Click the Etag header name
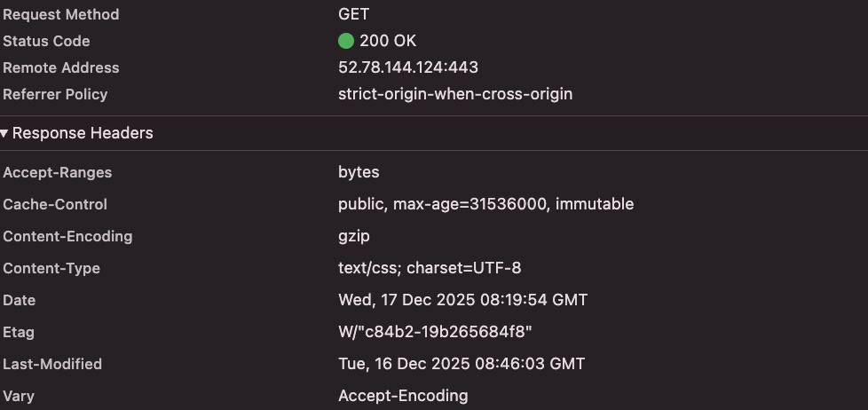Viewport: 868px width, 410px height. (x=19, y=332)
